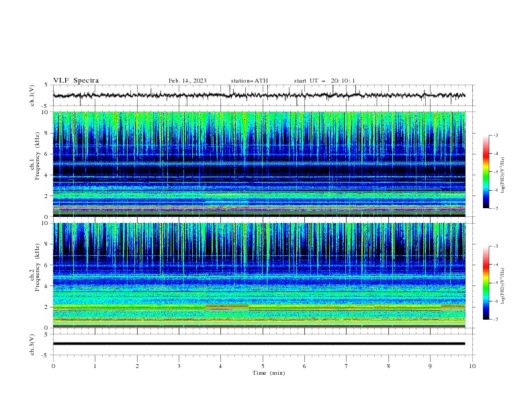Click the "-7" tick on ch.2 colorbar

[495, 320]
